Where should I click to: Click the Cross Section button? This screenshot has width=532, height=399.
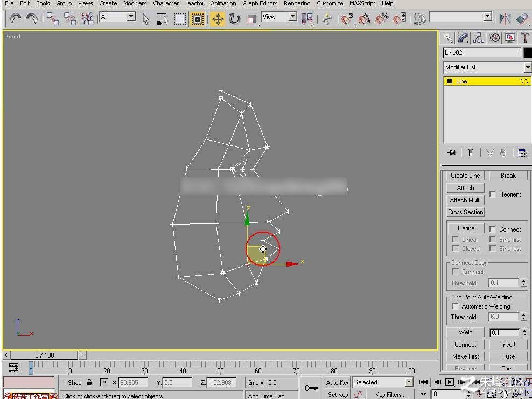(465, 212)
